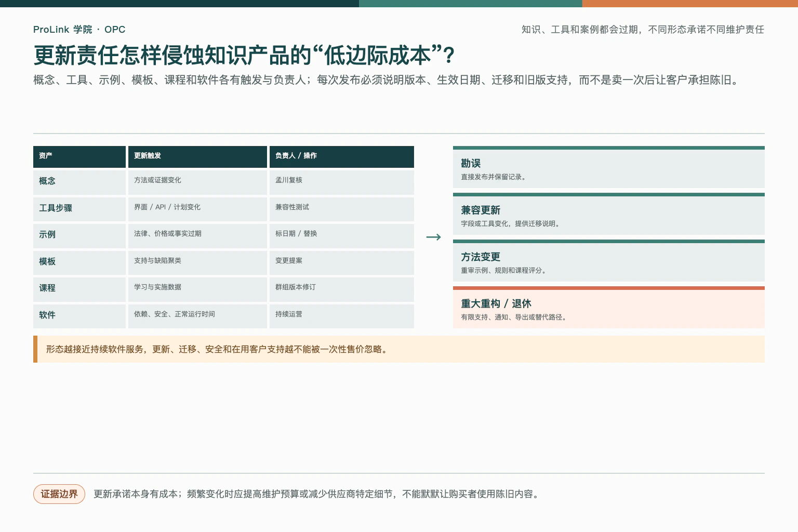The width and height of the screenshot is (798, 532).
Task: Click the 兼容更新 card heading
Action: coord(481,210)
